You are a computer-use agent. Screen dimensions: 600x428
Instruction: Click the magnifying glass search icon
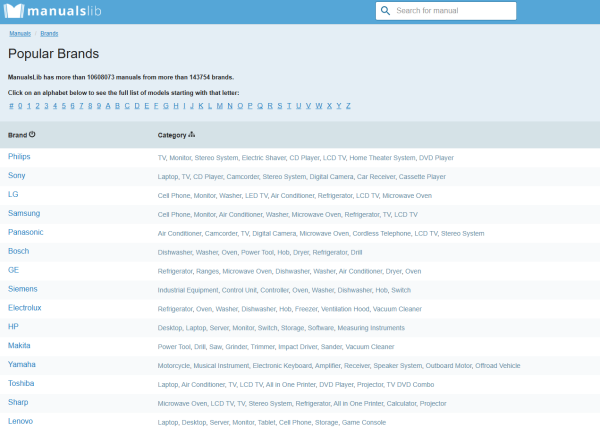[x=385, y=11]
